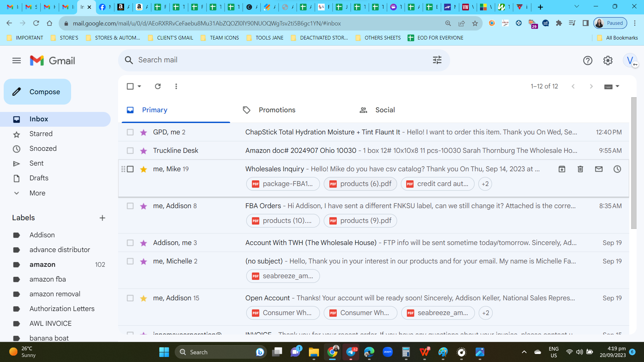Show +2 more attachments on Open Account
This screenshot has height=362, width=644.
(x=485, y=313)
